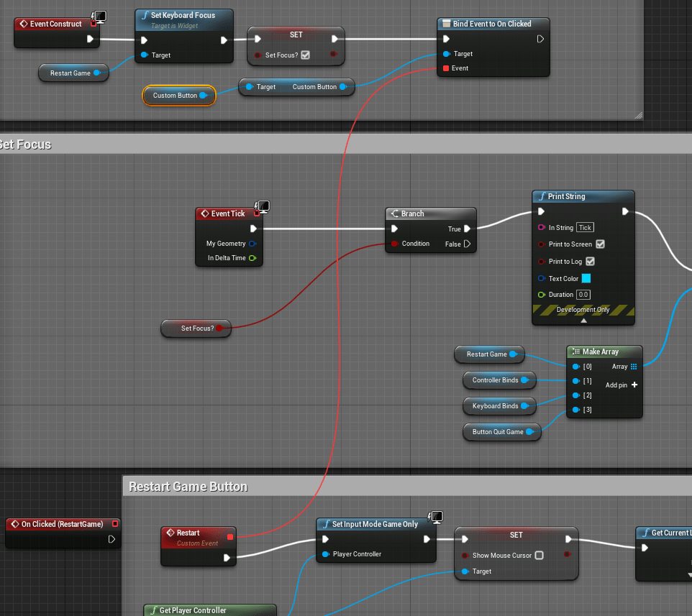Toggle the Set Focus? checkbox in SET node
Viewport: 692px width, 616px height.
coord(305,55)
